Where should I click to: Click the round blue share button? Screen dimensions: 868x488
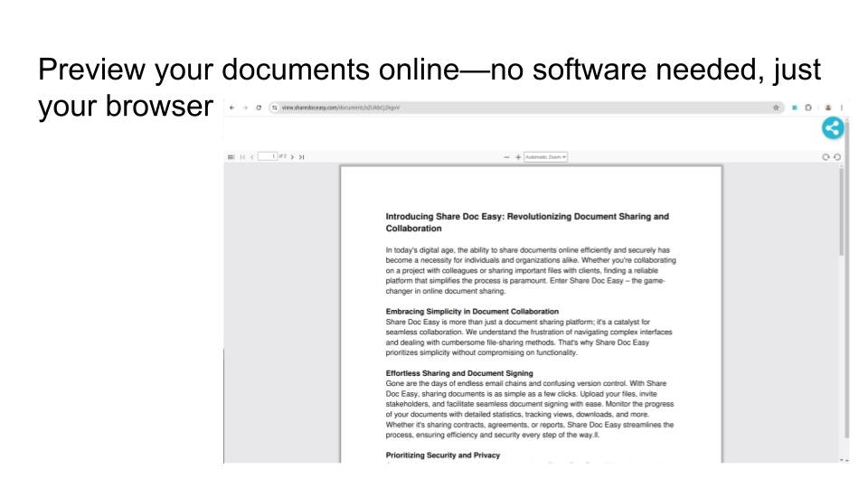(x=833, y=128)
